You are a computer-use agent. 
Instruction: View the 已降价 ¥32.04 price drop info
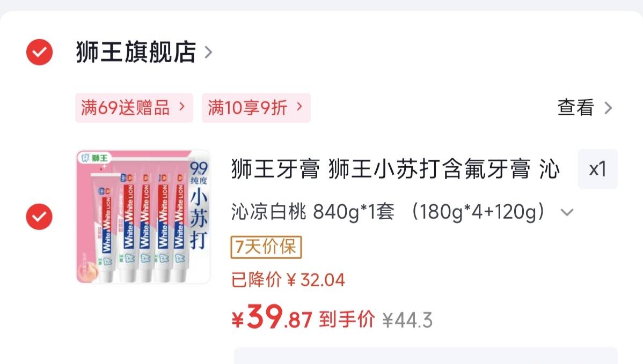click(288, 280)
